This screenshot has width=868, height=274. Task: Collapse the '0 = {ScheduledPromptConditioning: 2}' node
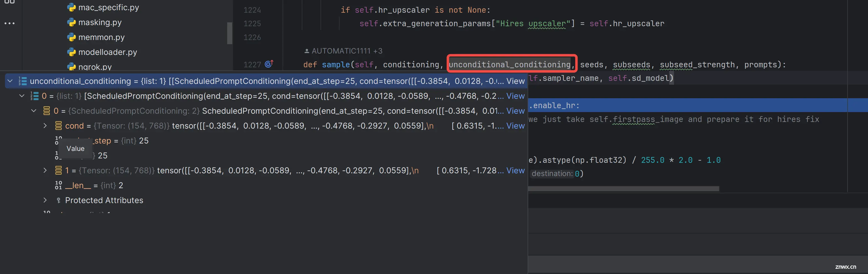[34, 111]
